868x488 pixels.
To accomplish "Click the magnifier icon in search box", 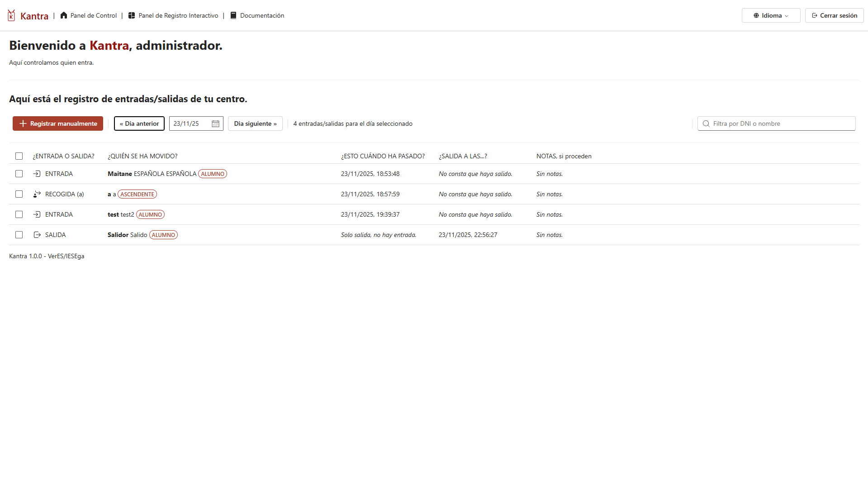I will 706,124.
